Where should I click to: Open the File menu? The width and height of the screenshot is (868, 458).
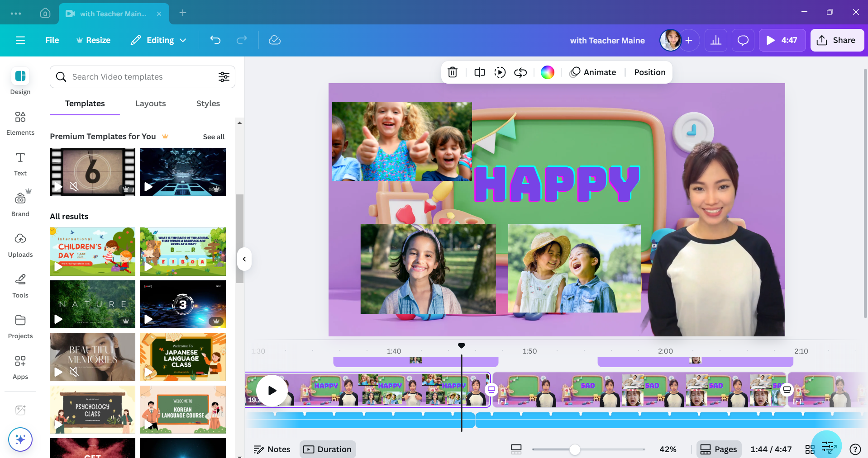[52, 40]
